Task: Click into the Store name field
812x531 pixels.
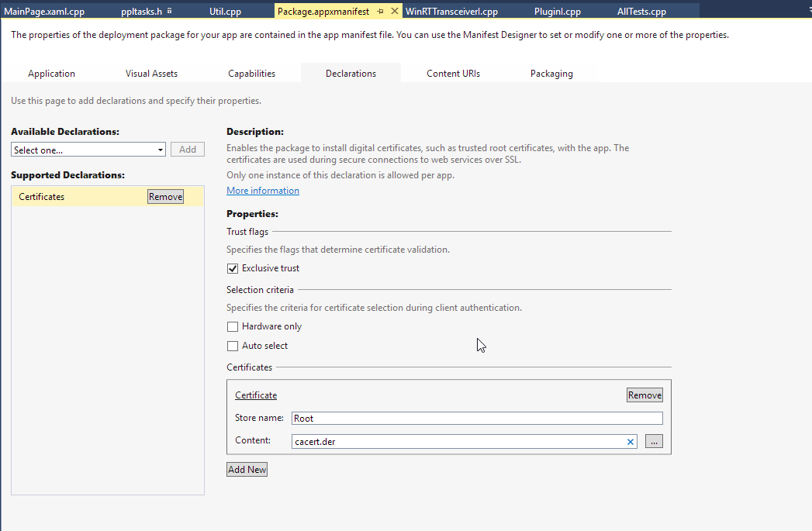Action: 476,419
